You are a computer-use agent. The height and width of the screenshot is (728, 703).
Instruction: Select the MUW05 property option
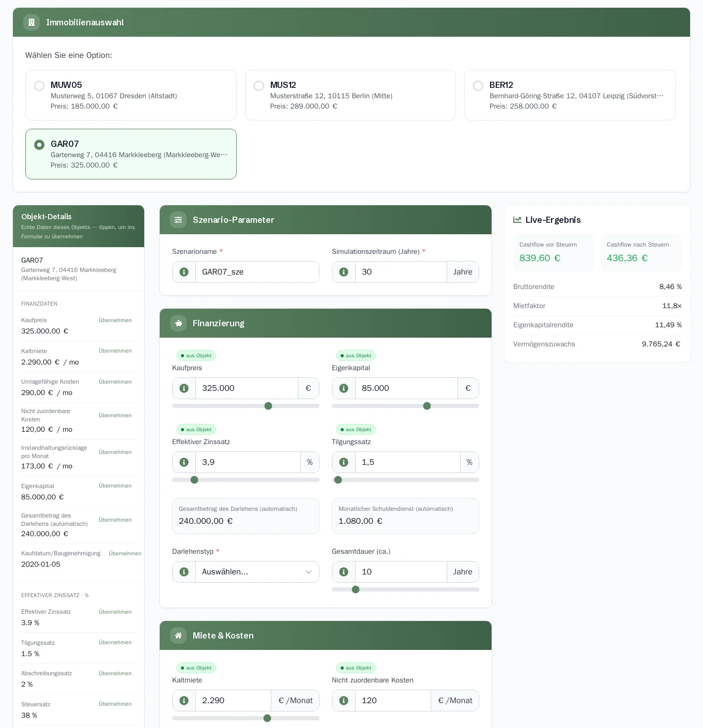coord(131,95)
